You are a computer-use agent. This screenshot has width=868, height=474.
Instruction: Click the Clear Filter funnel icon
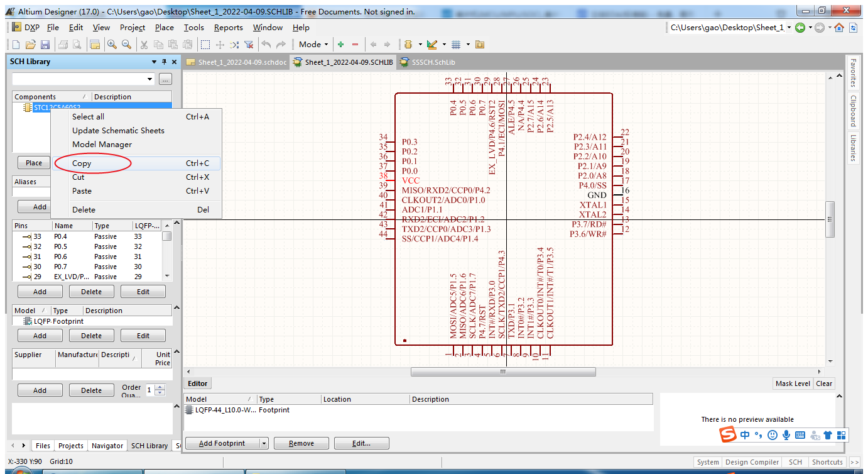pos(249,45)
